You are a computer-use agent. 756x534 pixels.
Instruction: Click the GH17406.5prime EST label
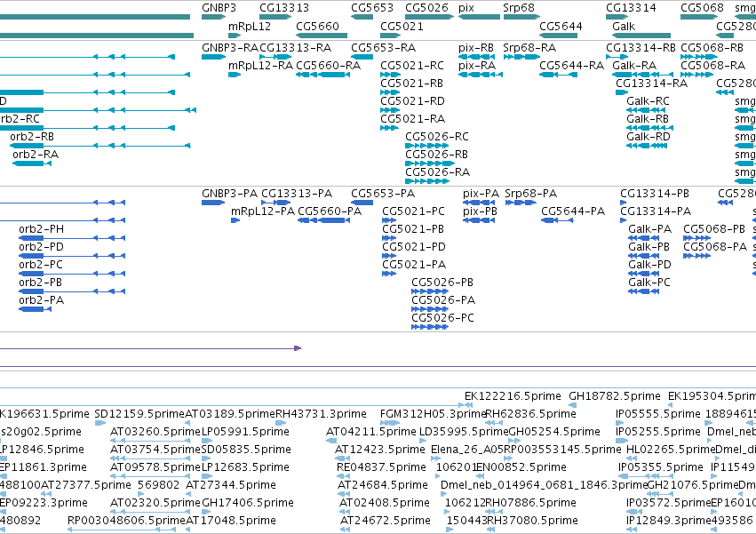tap(248, 504)
